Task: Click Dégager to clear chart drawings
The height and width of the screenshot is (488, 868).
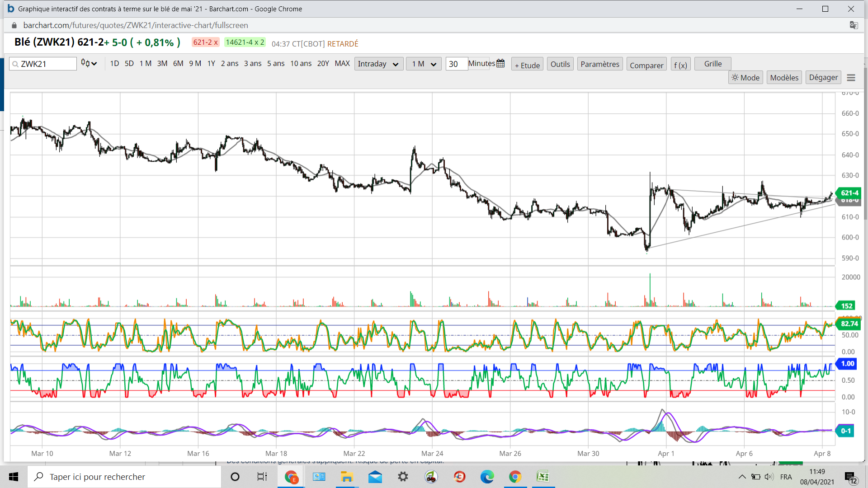Action: 823,78
